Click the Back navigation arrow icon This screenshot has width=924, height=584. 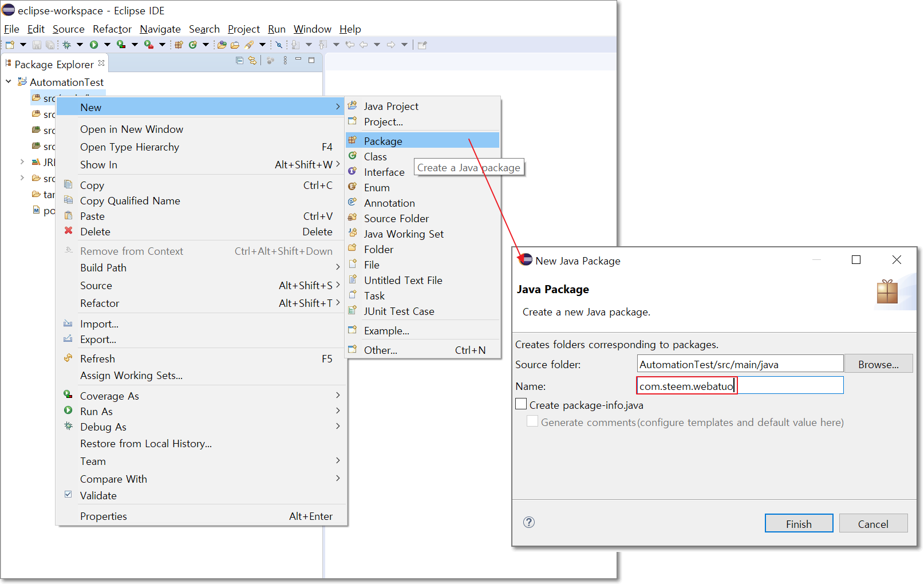(x=364, y=45)
